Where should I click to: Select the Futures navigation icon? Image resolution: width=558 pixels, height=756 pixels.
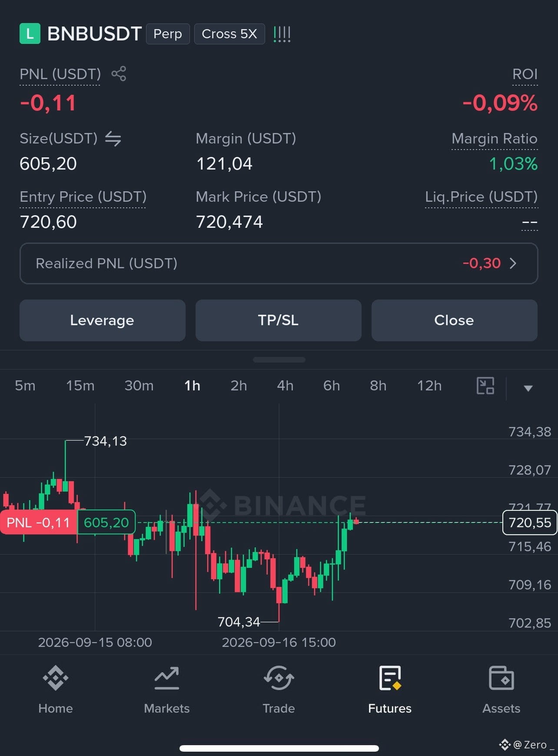(x=390, y=678)
